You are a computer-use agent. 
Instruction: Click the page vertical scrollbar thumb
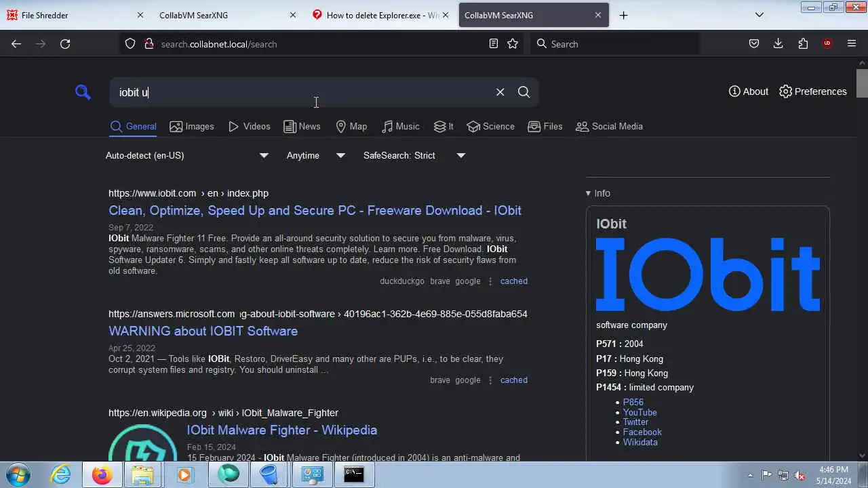pyautogui.click(x=862, y=83)
